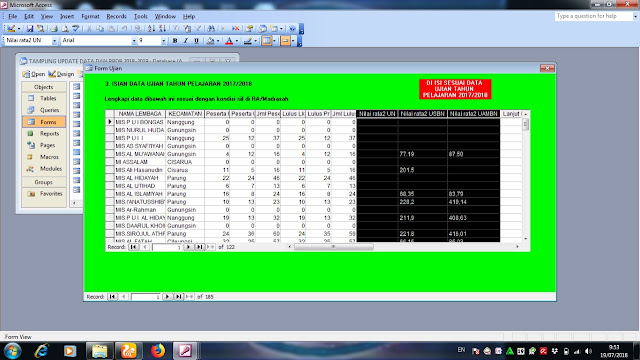Image resolution: width=640 pixels, height=360 pixels.
Task: Expand the View toolbar button dropdown arrow
Action: point(19,29)
